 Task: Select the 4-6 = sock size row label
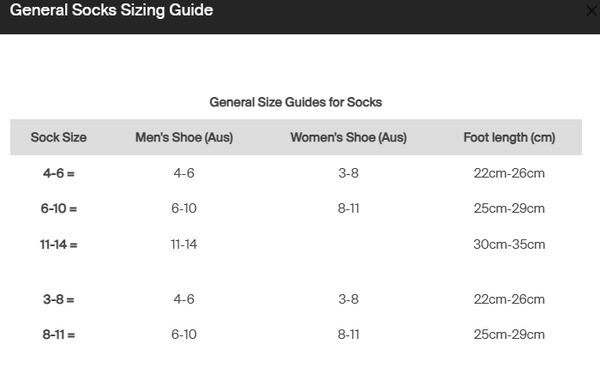click(x=59, y=173)
